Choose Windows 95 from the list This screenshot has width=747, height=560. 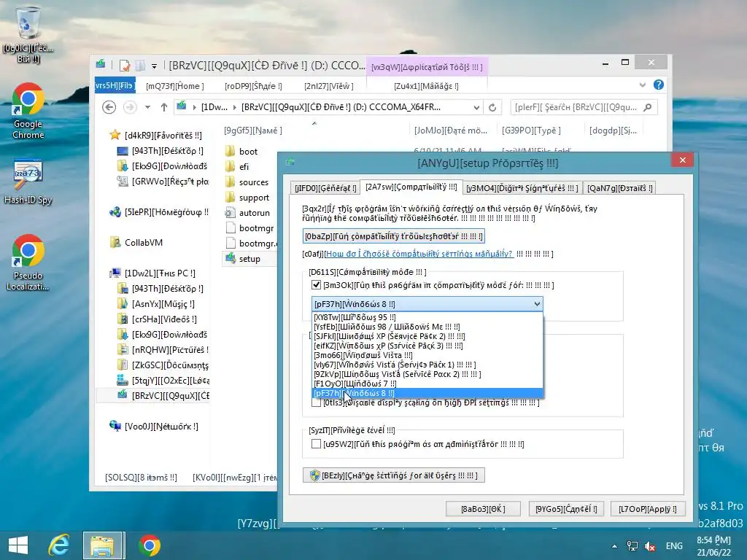click(x=427, y=317)
